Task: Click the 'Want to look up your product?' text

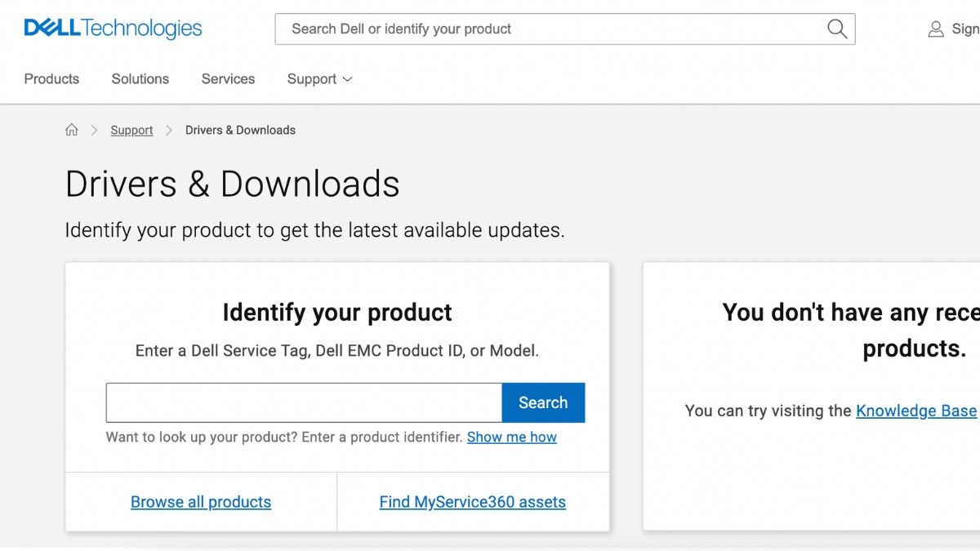Action: (284, 437)
